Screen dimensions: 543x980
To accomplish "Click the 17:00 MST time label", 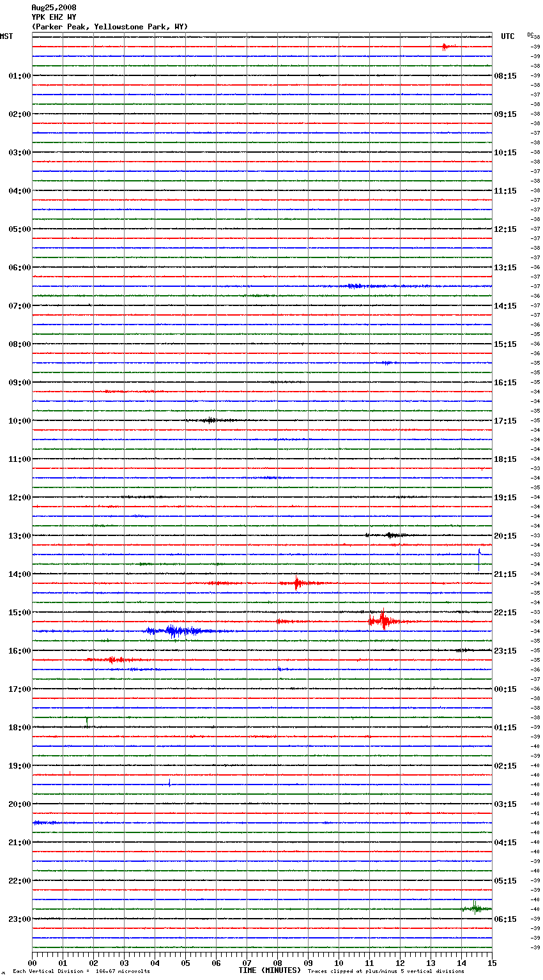I will pos(20,689).
